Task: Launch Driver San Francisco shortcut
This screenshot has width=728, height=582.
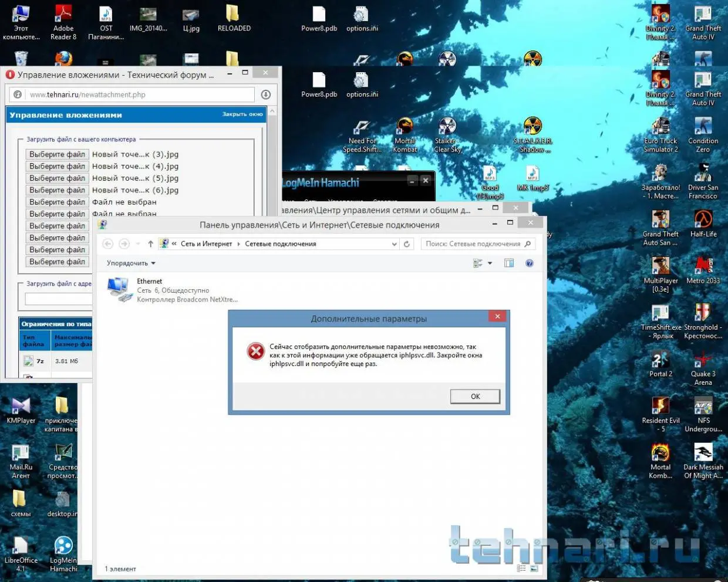Action: tap(703, 182)
